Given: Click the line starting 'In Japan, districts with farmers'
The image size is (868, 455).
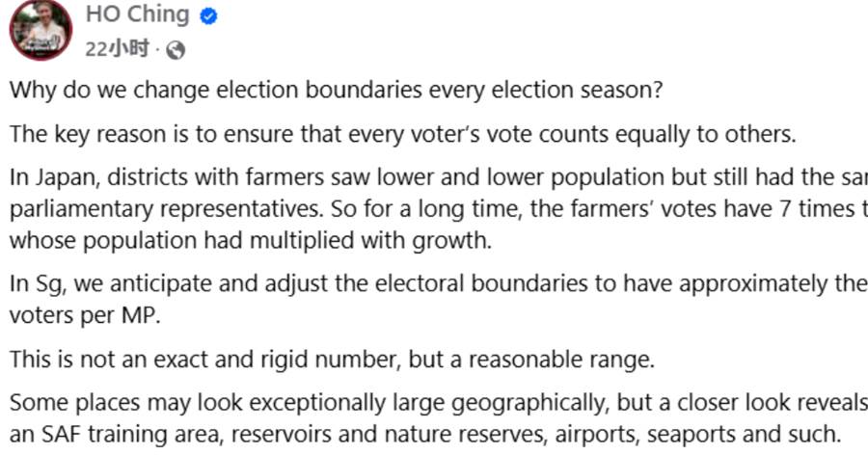Looking at the screenshot, I should click(434, 177).
